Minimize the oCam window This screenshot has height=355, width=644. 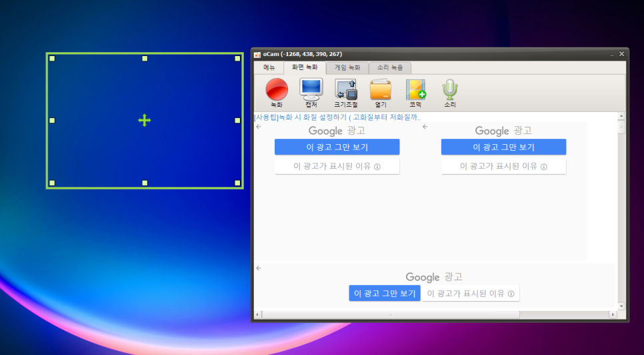pyautogui.click(x=612, y=54)
